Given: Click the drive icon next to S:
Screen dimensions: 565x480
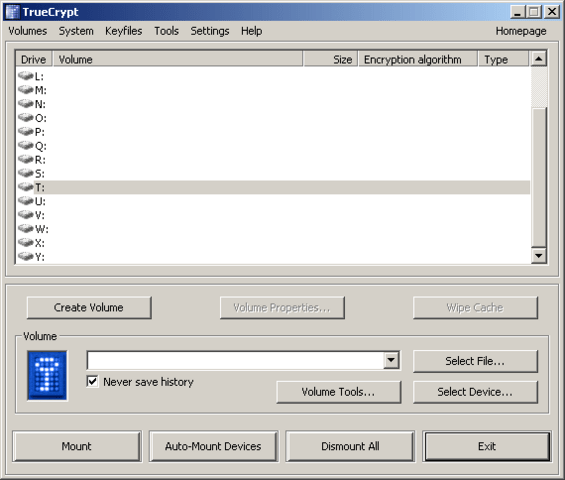Looking at the screenshot, I should [x=26, y=173].
